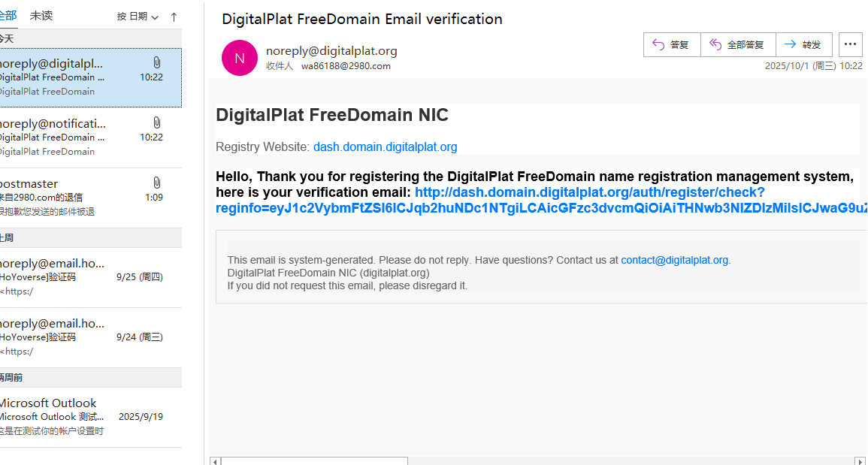Open the verification registration check link
This screenshot has width=868, height=465.
(589, 192)
